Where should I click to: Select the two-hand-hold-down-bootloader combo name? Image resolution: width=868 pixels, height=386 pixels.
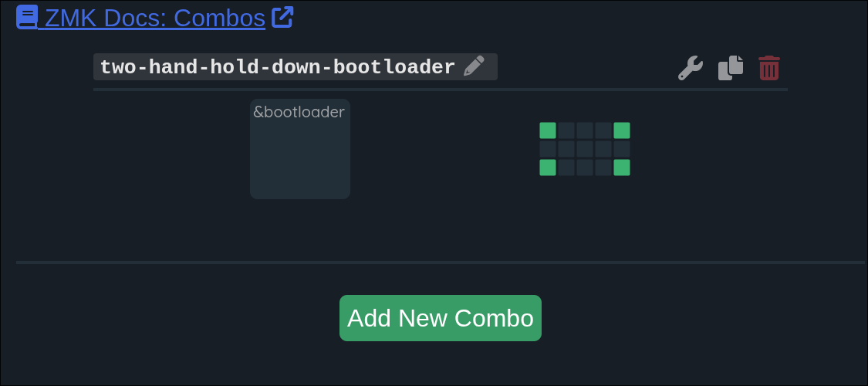(278, 67)
